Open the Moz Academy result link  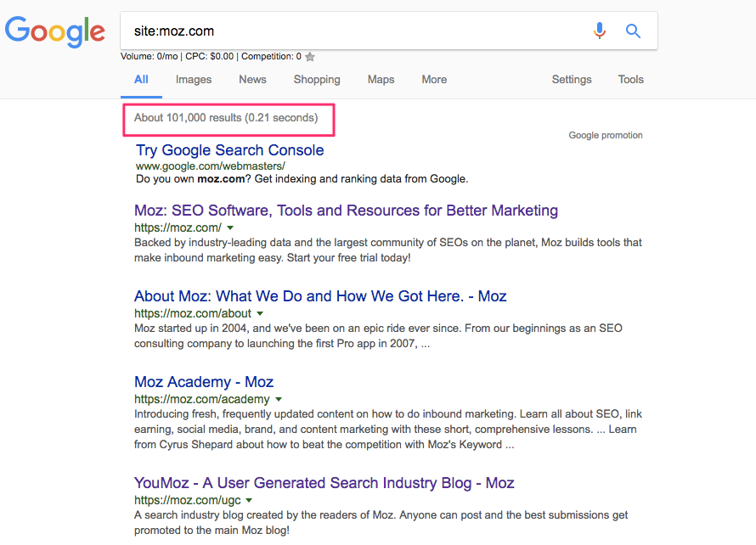point(203,381)
